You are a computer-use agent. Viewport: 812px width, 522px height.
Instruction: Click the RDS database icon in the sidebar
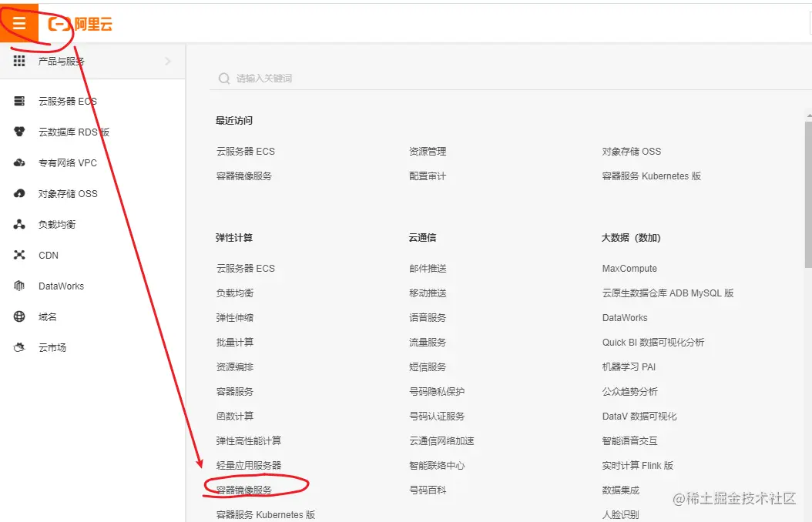tap(19, 132)
